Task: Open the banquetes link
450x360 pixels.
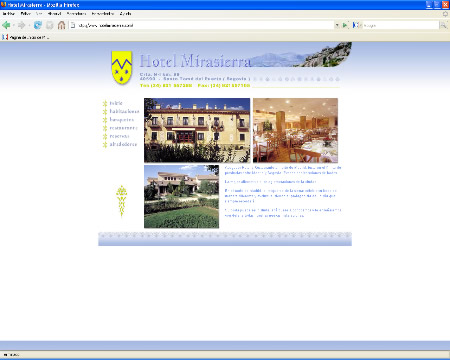Action: 122,120
